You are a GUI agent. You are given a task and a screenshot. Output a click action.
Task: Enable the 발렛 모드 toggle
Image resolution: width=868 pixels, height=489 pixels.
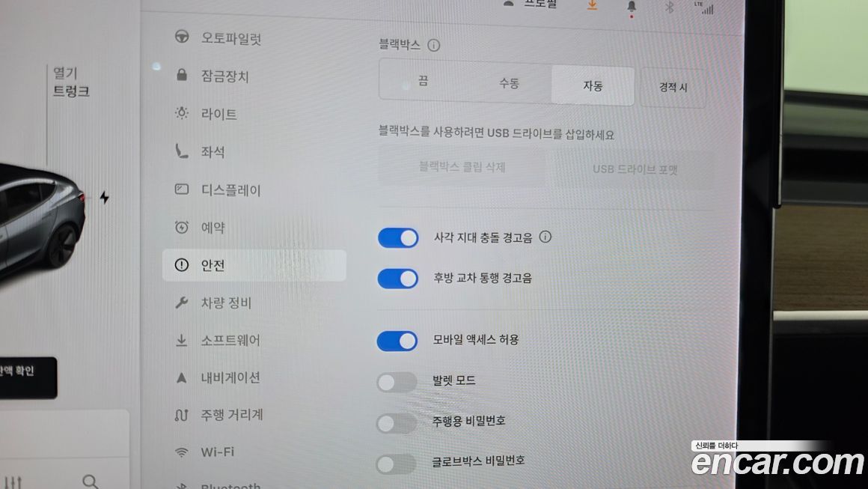click(397, 382)
